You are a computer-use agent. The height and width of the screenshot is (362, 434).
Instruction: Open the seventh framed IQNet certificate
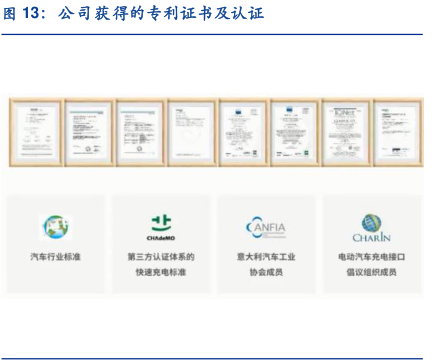[x=346, y=133]
